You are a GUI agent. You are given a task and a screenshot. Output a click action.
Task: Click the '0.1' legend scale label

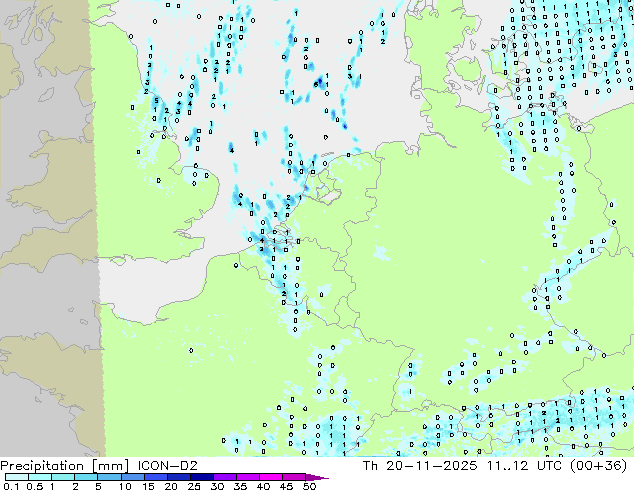coord(11,486)
